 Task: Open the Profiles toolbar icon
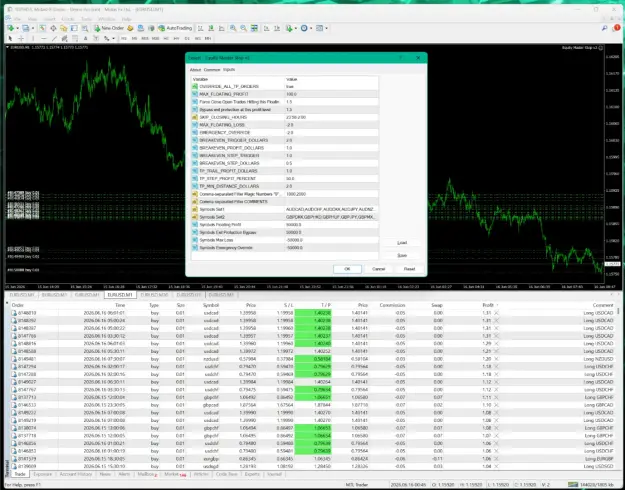[x=26, y=28]
